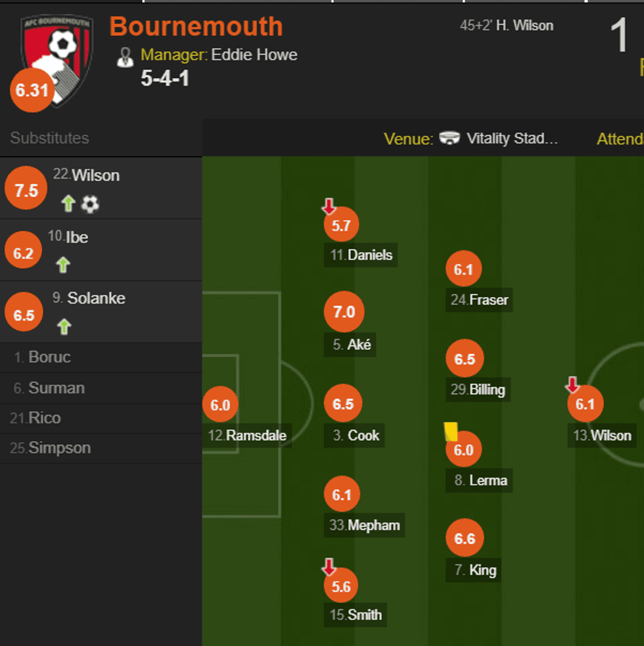Click the green substitution arrow under Solanke

point(64,327)
